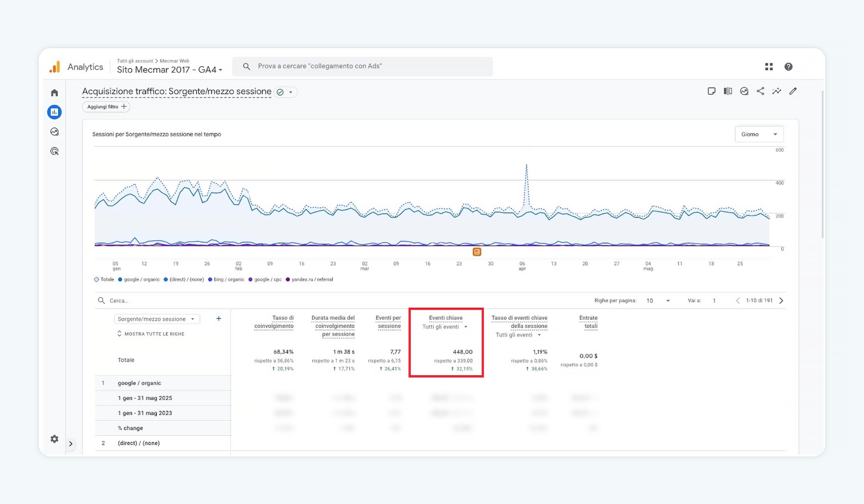Open the Explore sidebar icon
Viewport: 864px width, 504px height.
55,132
